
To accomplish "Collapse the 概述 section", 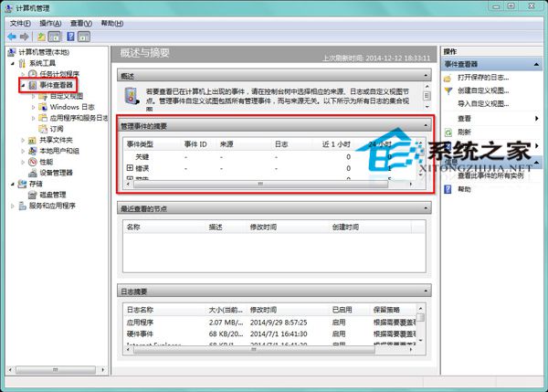I will [426, 76].
